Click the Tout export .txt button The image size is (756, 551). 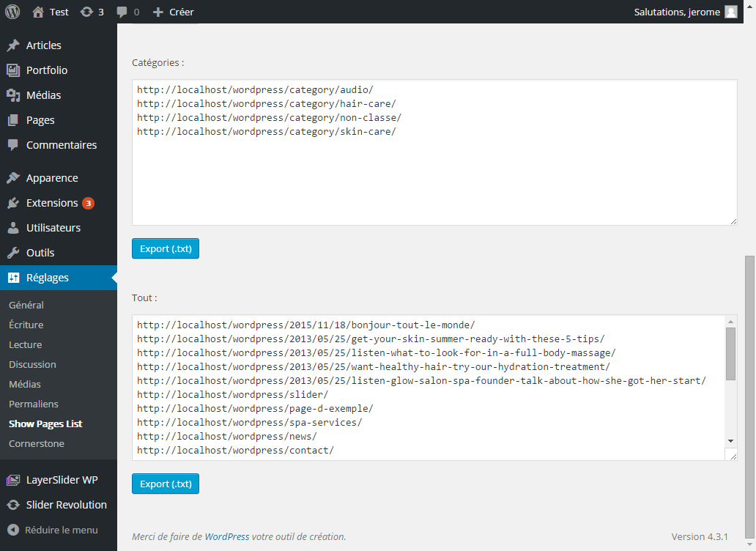click(x=166, y=484)
